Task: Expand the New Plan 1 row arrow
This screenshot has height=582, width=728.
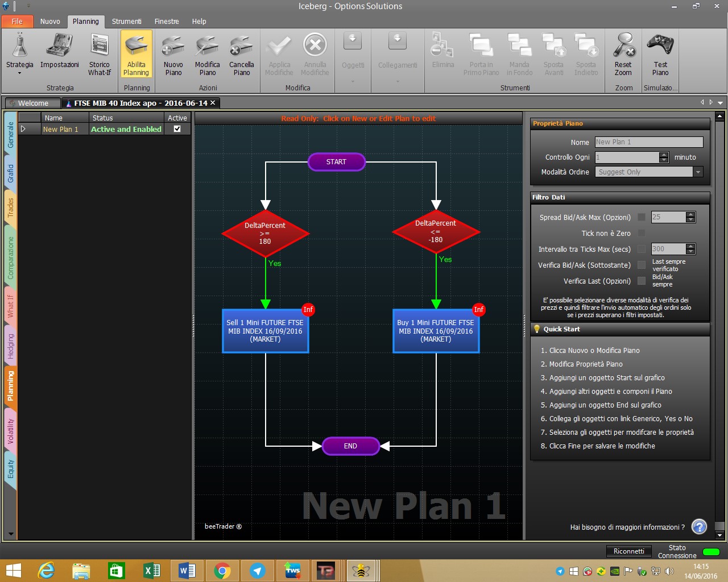Action: 23,129
